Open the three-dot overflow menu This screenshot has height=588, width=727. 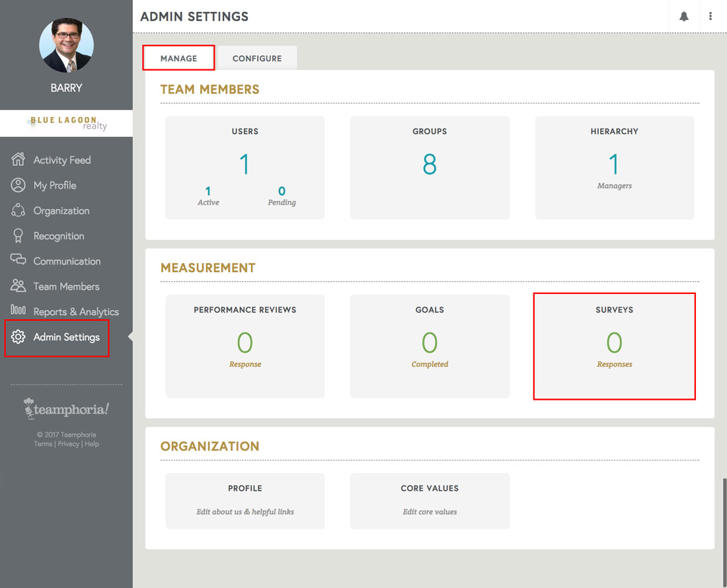710,16
